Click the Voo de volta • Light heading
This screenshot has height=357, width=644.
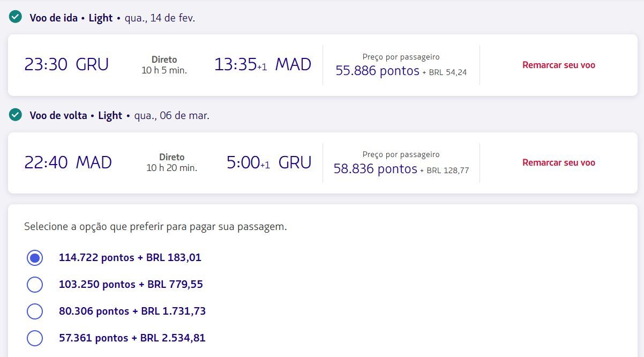tap(76, 115)
